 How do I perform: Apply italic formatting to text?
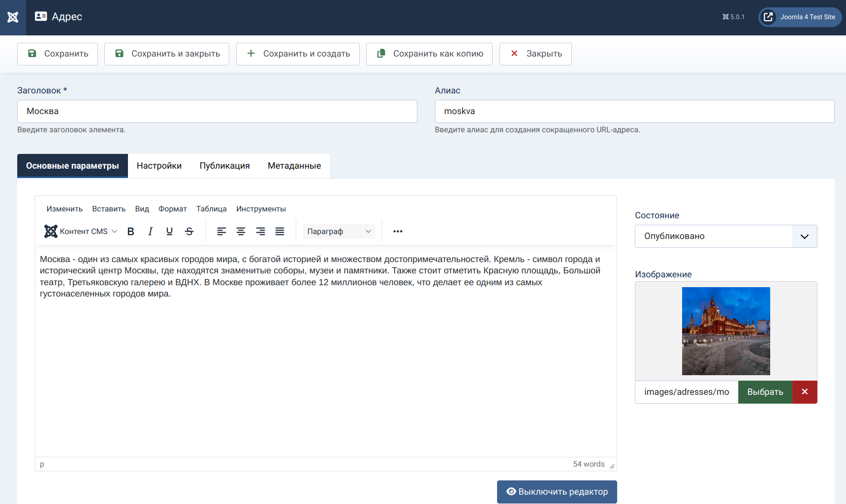[150, 232]
